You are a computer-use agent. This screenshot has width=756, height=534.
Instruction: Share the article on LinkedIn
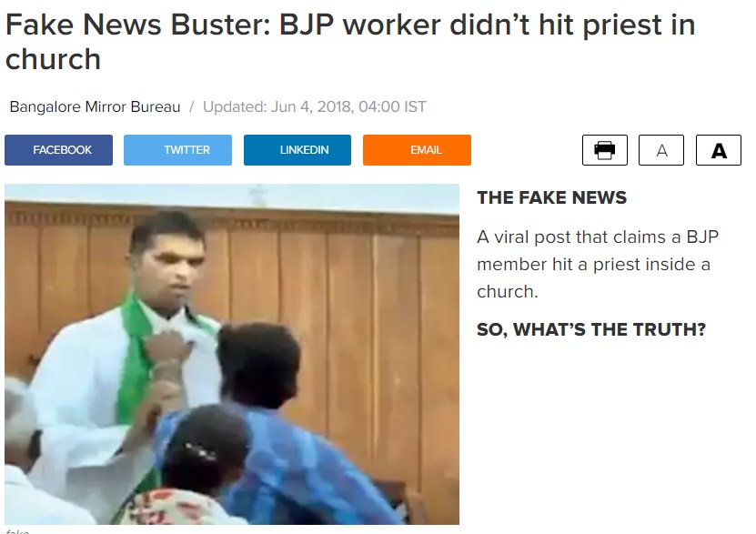297,150
